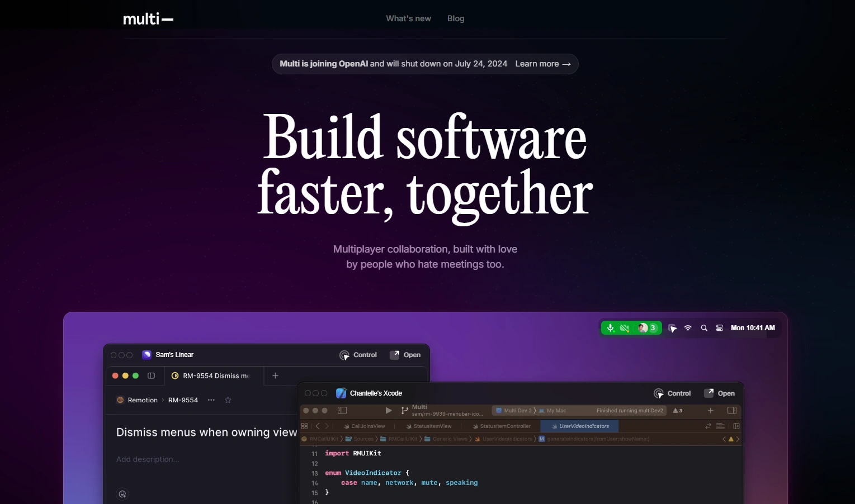Click the jump bar warning triangle icon

tap(731, 439)
